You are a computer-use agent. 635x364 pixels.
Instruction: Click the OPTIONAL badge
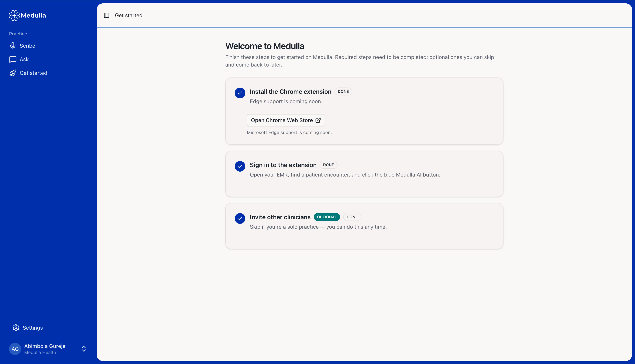coord(327,217)
